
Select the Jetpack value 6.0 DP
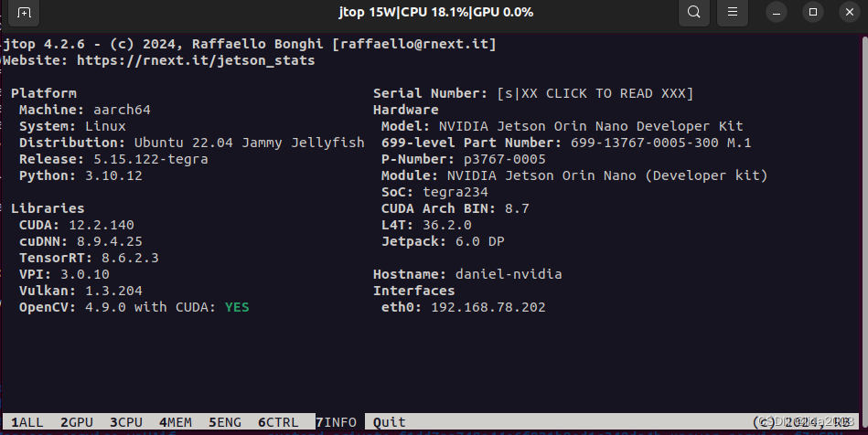pyautogui.click(x=479, y=242)
